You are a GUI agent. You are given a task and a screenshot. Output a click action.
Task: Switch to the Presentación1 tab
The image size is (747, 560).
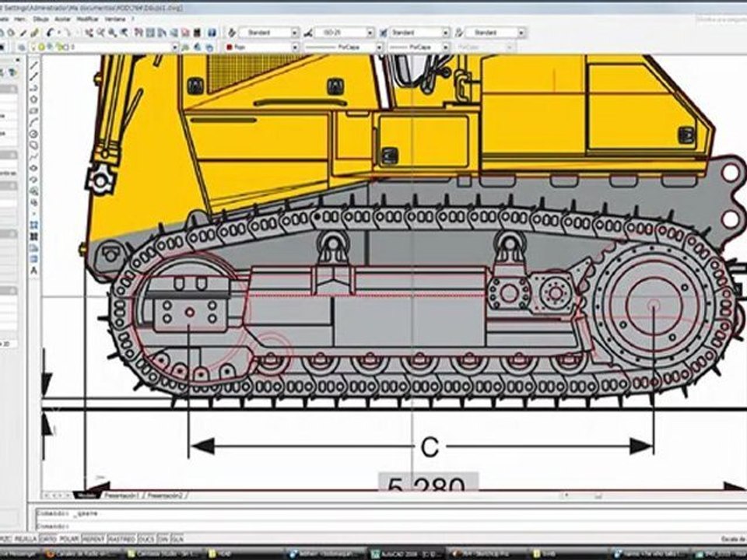point(121,495)
